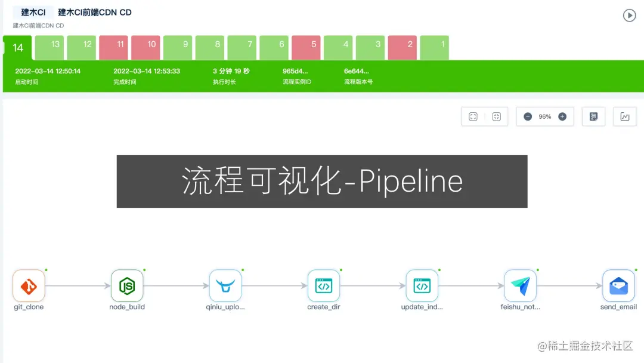Open failed build record 11
Image resolution: width=644 pixels, height=363 pixels.
[x=113, y=48]
